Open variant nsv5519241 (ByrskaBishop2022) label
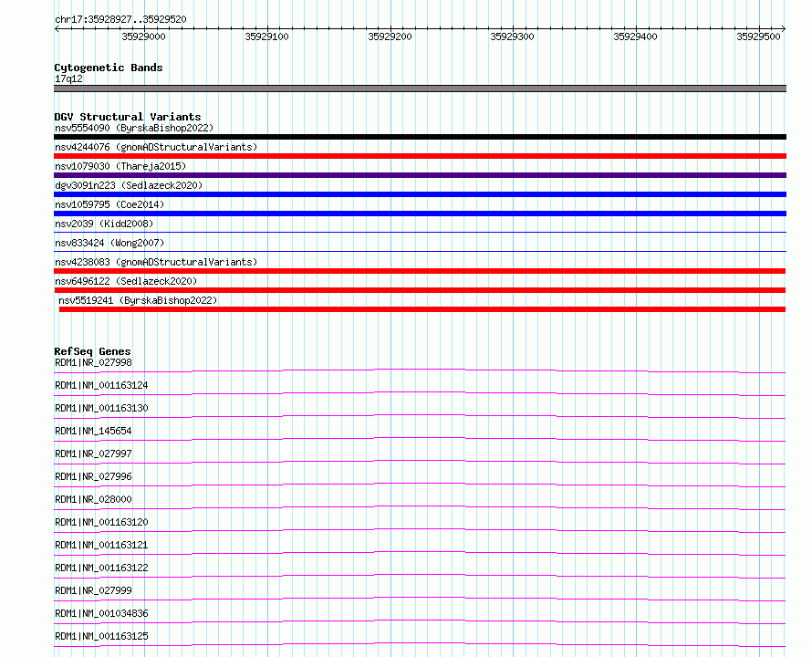The width and height of the screenshot is (812, 657). point(138,300)
